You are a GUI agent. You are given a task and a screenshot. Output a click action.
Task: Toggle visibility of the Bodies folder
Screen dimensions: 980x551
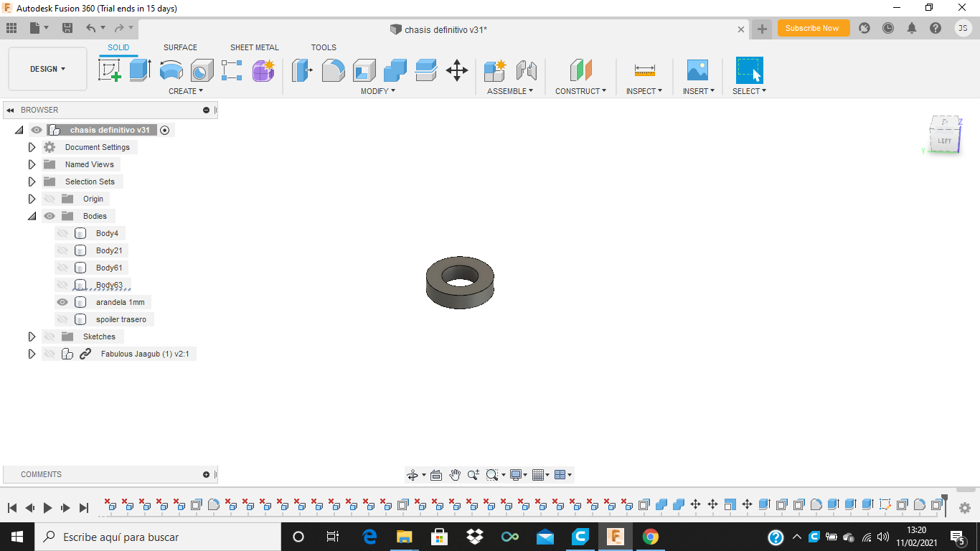[x=50, y=216]
